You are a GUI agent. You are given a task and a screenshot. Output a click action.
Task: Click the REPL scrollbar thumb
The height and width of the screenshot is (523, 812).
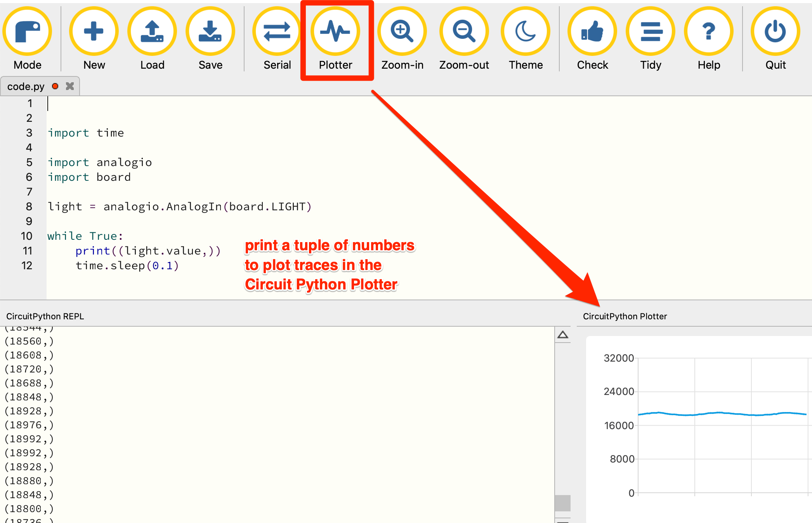pyautogui.click(x=562, y=503)
